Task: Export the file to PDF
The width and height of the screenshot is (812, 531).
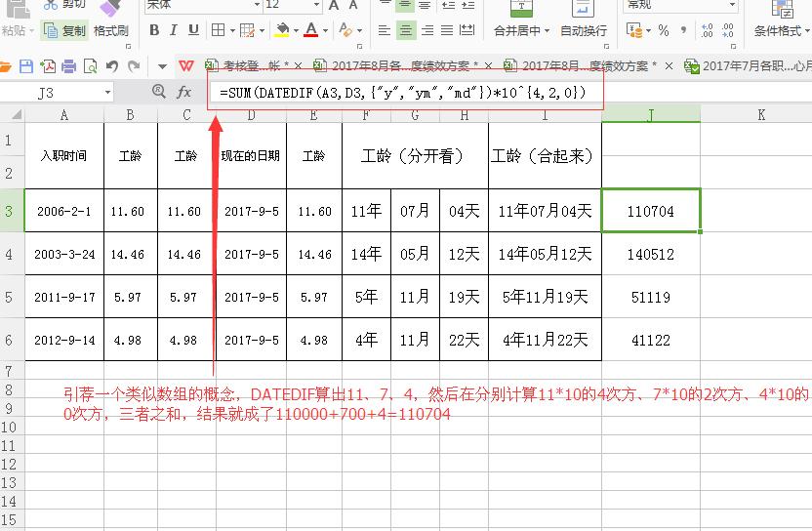Action: (47, 66)
